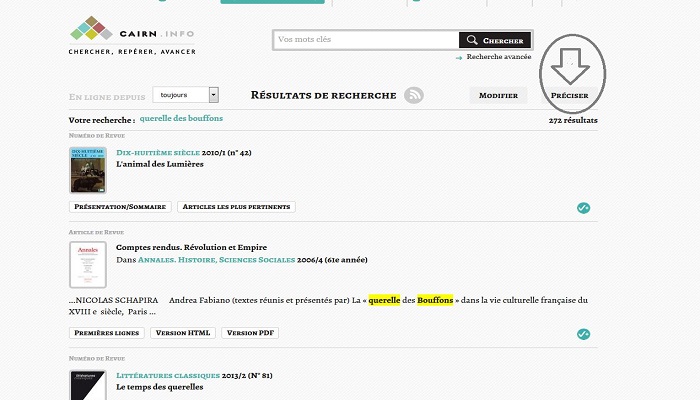Viewport: 700px width, 400px height.
Task: Toggle checkmark for Comptes rendus result
Action: pyautogui.click(x=583, y=334)
